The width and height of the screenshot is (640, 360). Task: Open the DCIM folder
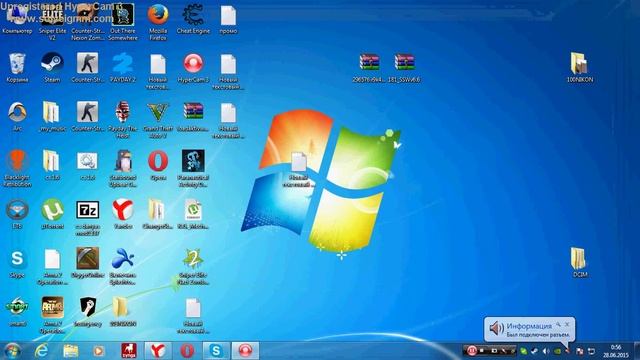(x=580, y=262)
